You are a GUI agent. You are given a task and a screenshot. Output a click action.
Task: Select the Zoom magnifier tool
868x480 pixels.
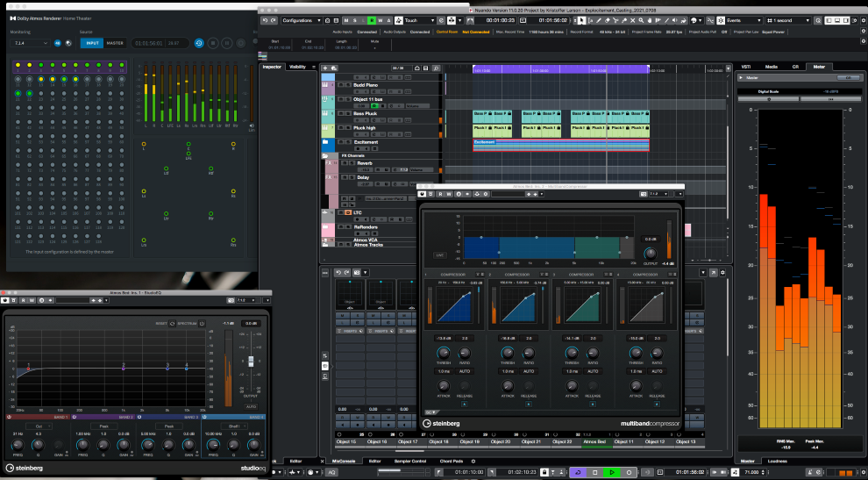pyautogui.click(x=641, y=20)
